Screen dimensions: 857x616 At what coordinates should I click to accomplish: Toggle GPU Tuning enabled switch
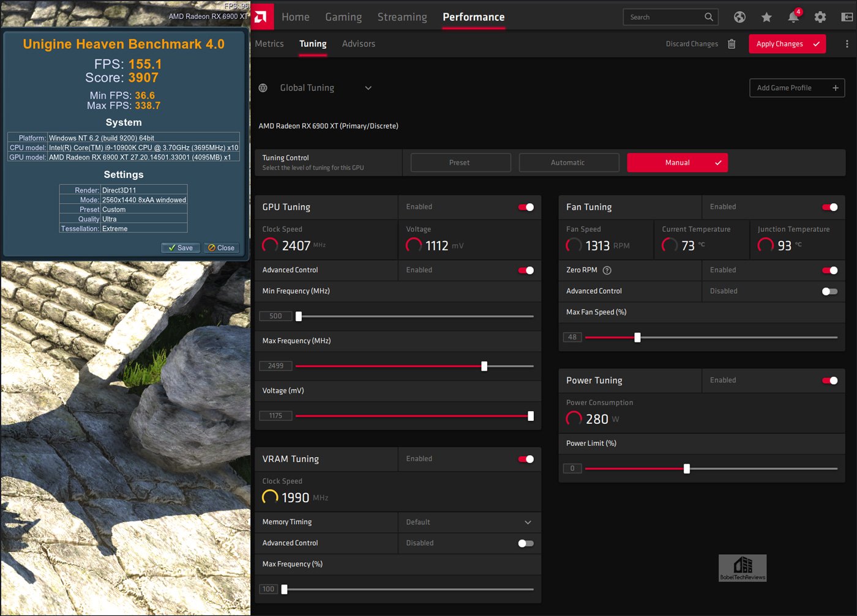[526, 207]
